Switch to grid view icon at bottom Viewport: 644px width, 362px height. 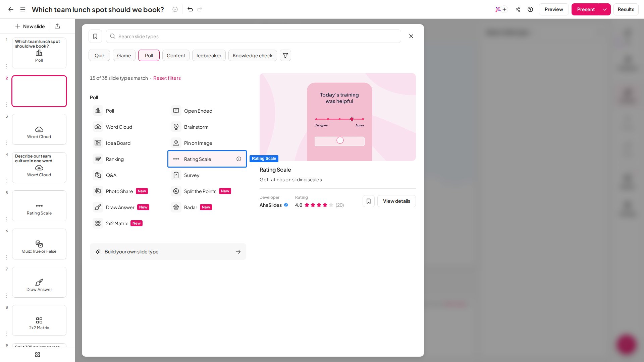(x=38, y=355)
